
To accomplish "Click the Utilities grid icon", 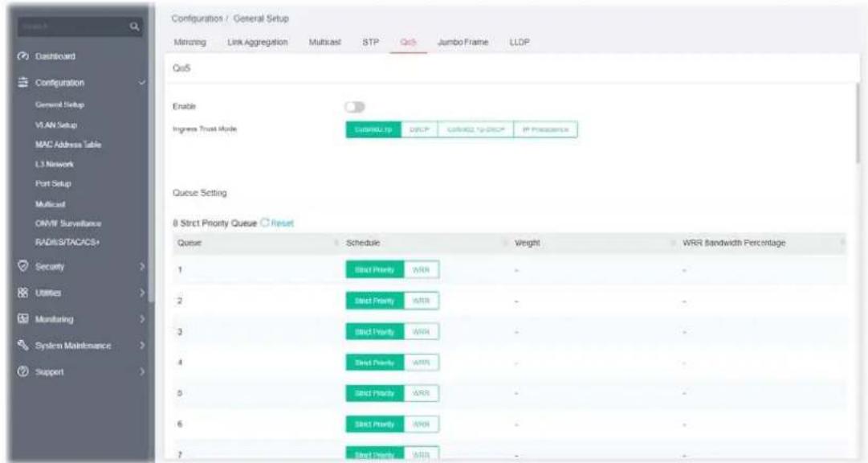I will coord(23,293).
